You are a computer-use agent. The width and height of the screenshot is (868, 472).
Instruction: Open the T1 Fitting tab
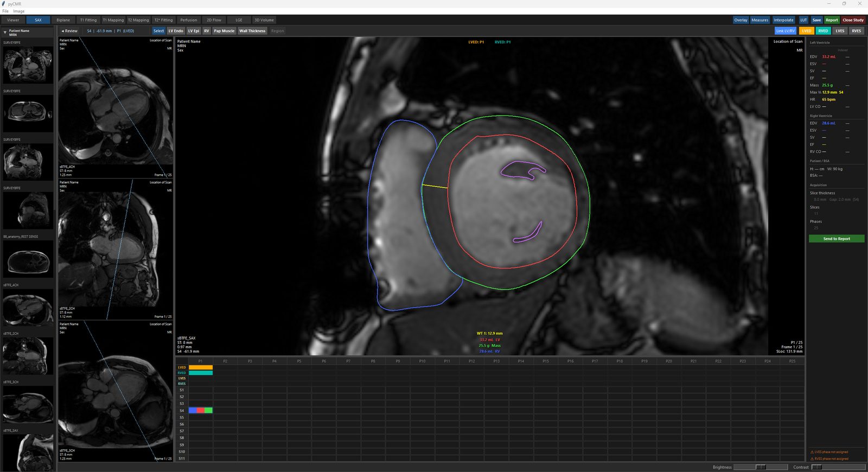(x=88, y=20)
